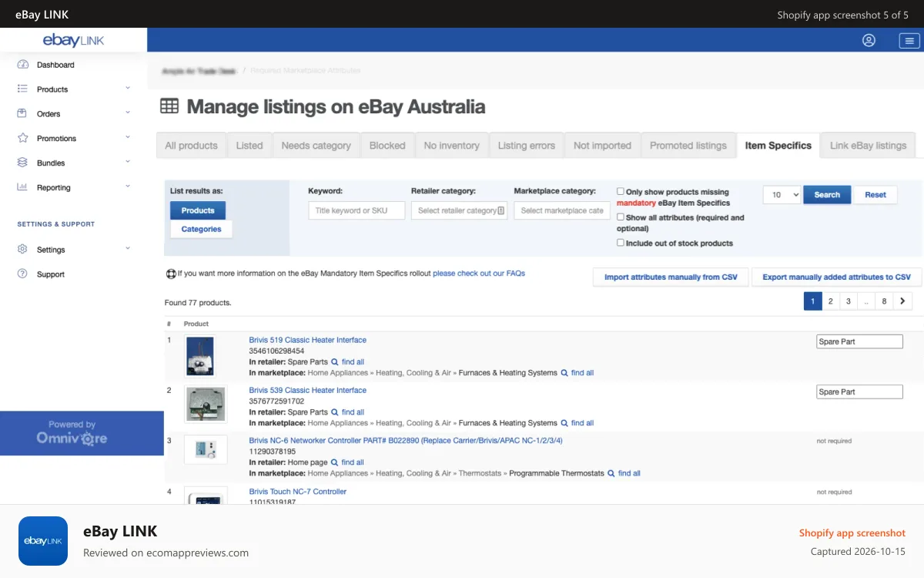This screenshot has width=924, height=578.
Task: Click the Dashboard gauge icon
Action: coord(22,65)
